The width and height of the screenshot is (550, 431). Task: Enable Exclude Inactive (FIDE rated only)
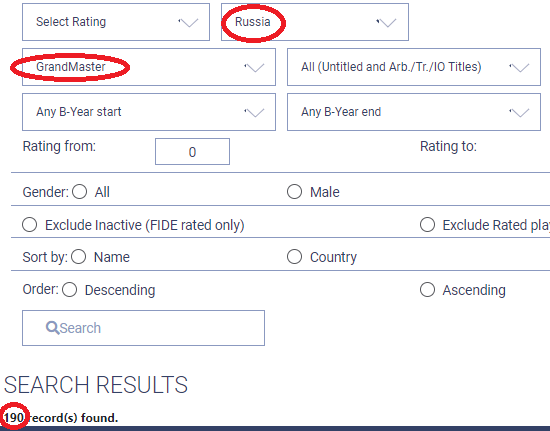click(x=29, y=225)
